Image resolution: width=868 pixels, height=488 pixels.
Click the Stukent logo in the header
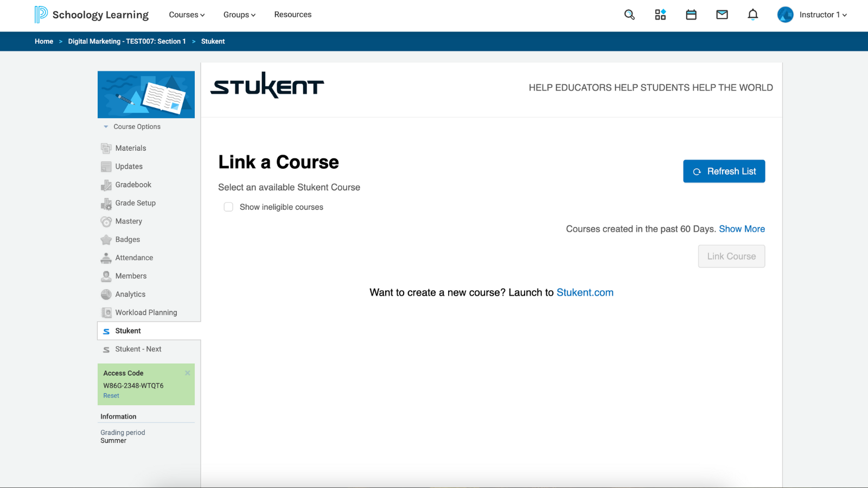tap(267, 85)
